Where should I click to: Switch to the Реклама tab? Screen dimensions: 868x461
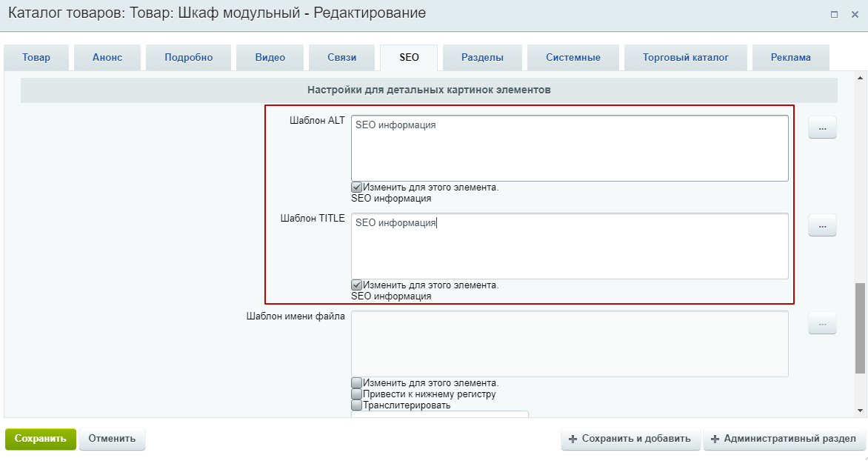790,58
